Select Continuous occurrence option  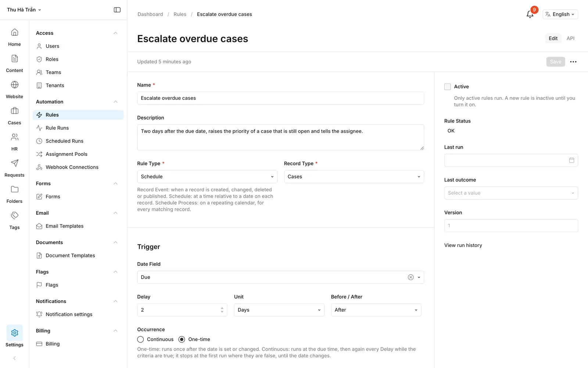140,340
